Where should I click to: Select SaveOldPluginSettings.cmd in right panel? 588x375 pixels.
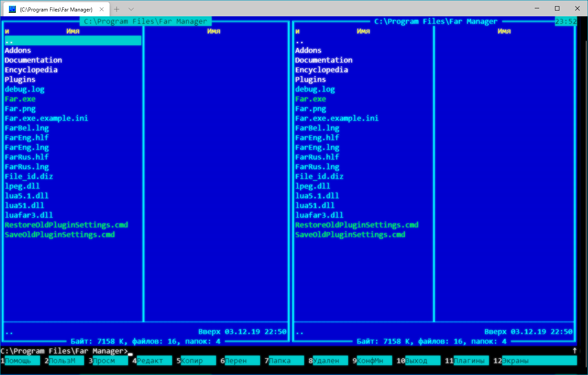[350, 234]
